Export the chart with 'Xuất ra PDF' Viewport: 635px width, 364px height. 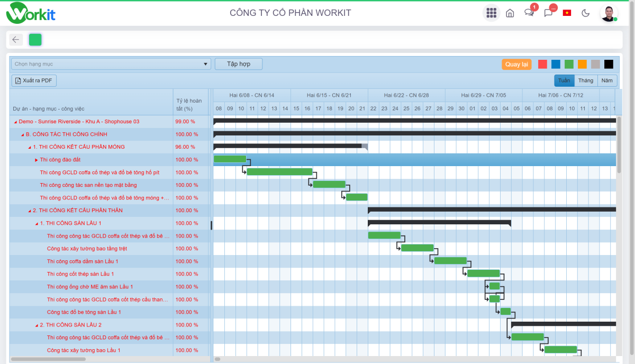coord(34,80)
